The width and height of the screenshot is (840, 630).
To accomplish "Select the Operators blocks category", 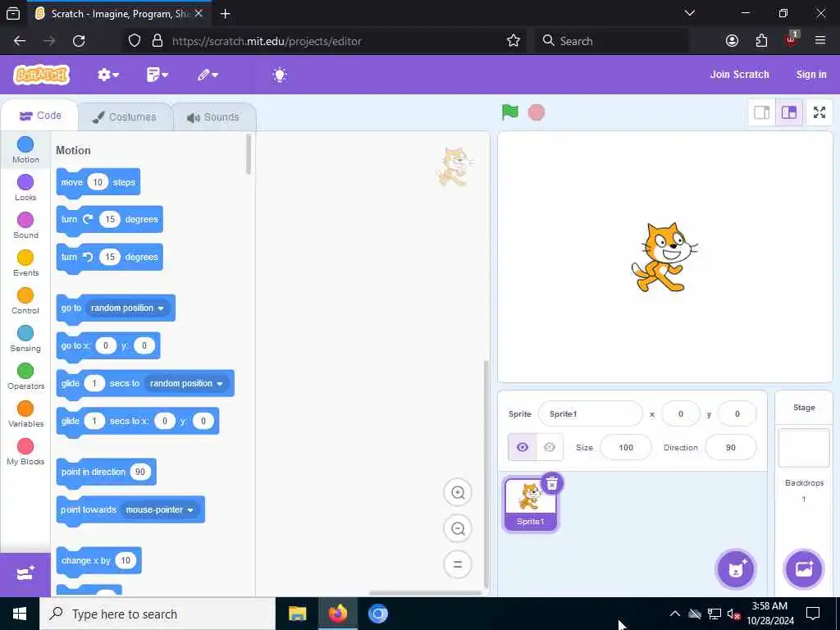I will click(25, 377).
